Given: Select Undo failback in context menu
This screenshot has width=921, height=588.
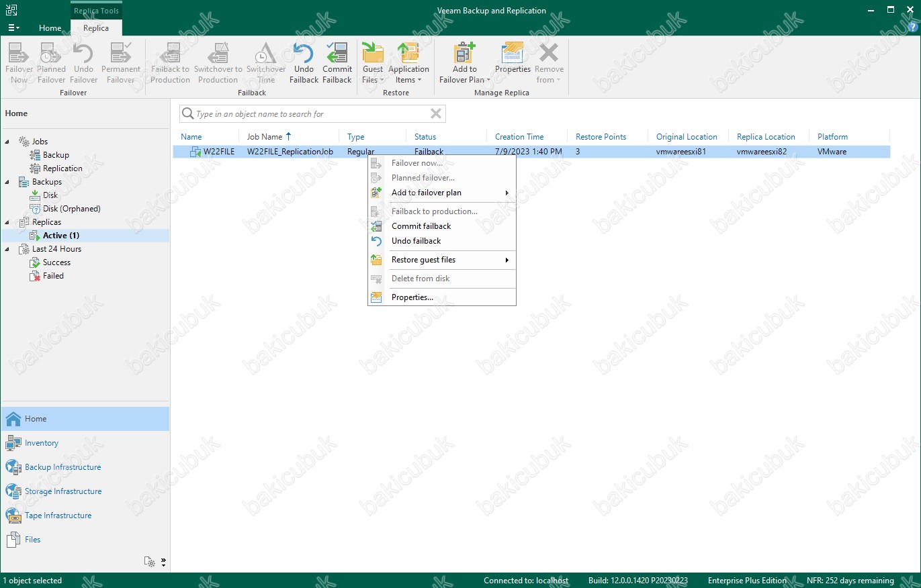Looking at the screenshot, I should (416, 241).
